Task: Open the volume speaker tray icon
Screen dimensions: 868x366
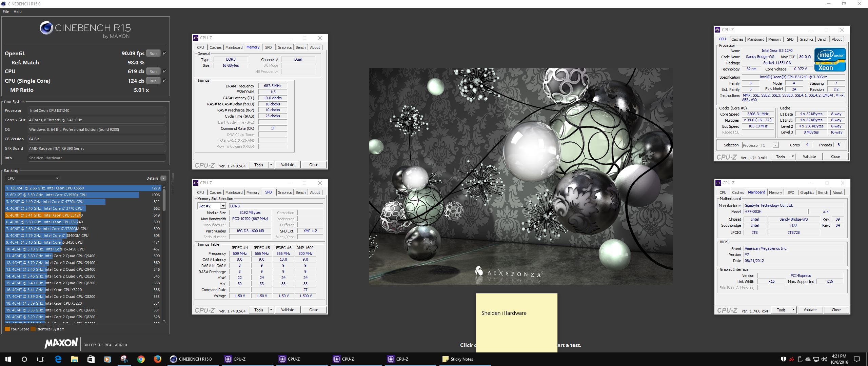Action: click(x=824, y=359)
